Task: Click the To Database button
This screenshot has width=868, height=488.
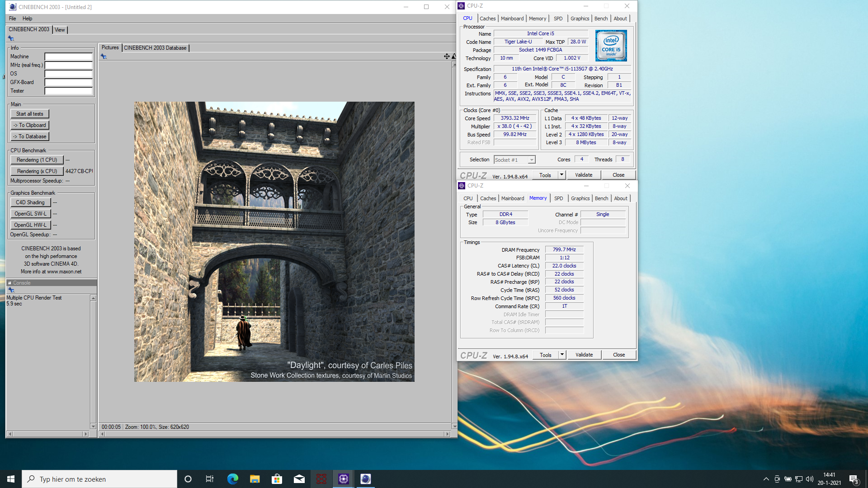Action: click(x=30, y=136)
